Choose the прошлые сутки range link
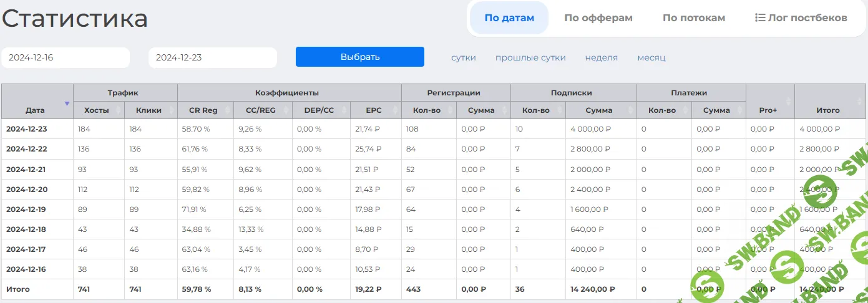868x303 pixels. [530, 57]
